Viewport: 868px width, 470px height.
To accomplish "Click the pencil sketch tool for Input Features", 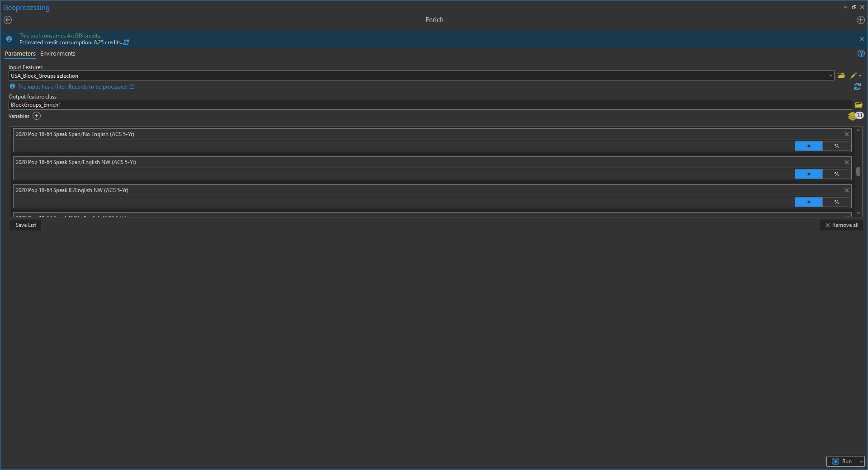I will point(854,76).
